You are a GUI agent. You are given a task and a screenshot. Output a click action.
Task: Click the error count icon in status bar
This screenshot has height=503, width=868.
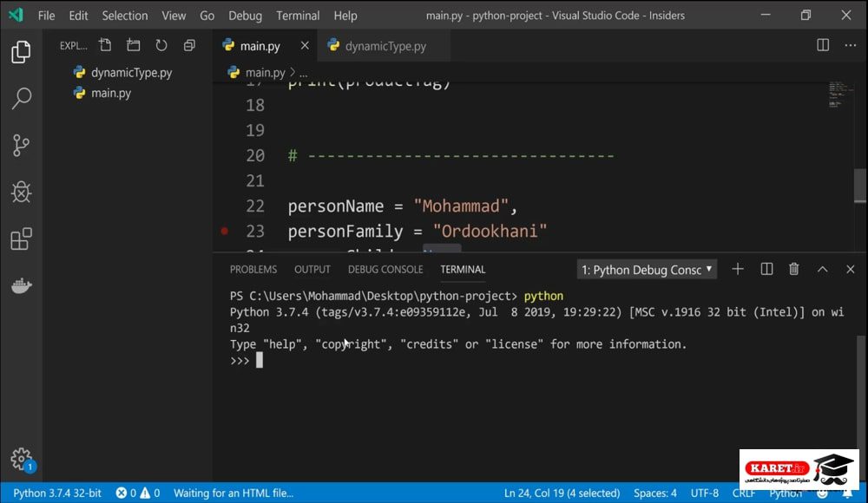pos(122,493)
